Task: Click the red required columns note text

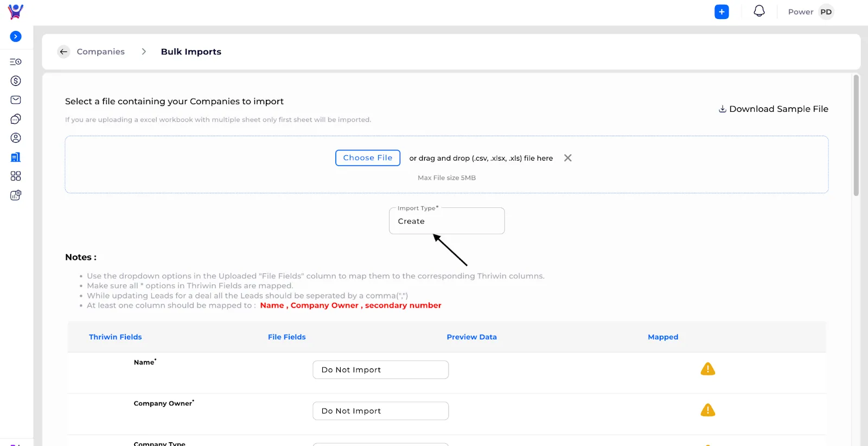Action: click(x=350, y=305)
